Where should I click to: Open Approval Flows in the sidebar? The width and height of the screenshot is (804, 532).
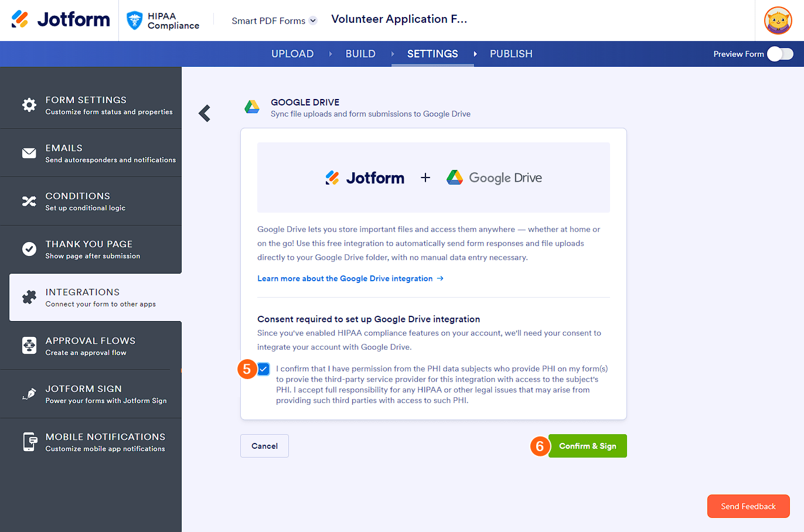(91, 345)
